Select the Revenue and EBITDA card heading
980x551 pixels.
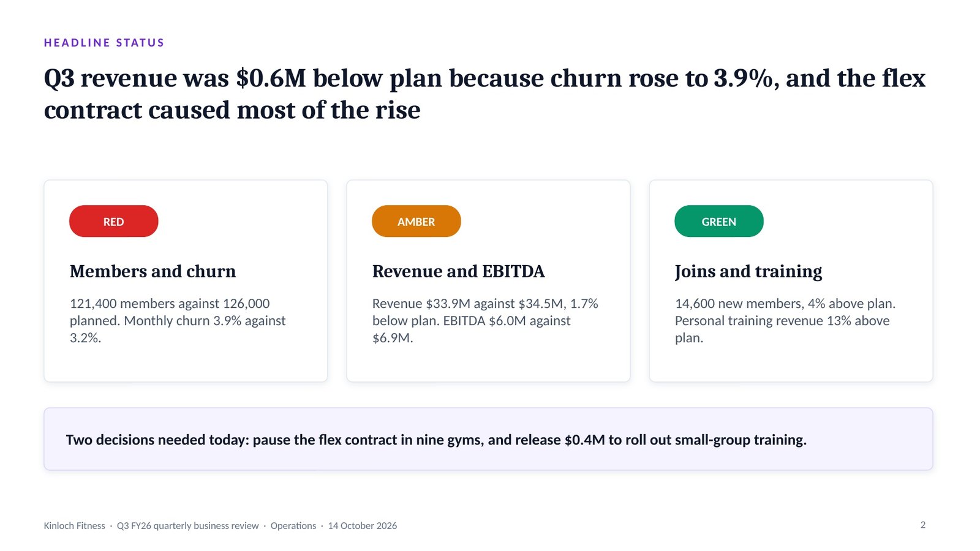458,271
